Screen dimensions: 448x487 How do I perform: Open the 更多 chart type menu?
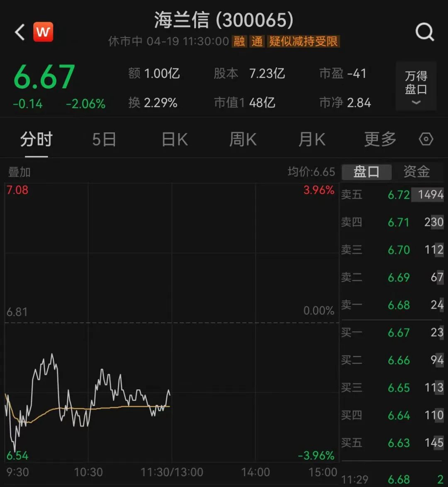(x=380, y=139)
